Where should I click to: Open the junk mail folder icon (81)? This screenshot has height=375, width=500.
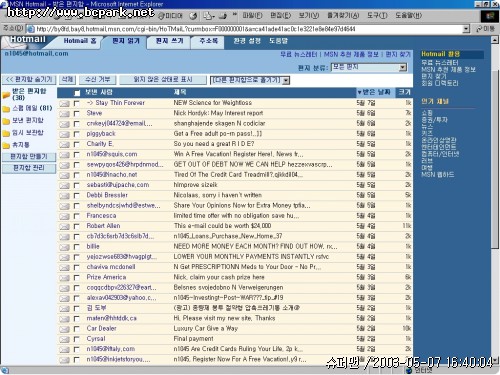coord(6,109)
